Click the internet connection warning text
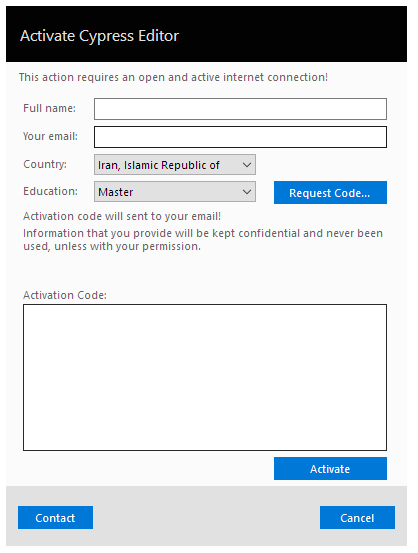Screen dimensions: 418x553 point(173,77)
